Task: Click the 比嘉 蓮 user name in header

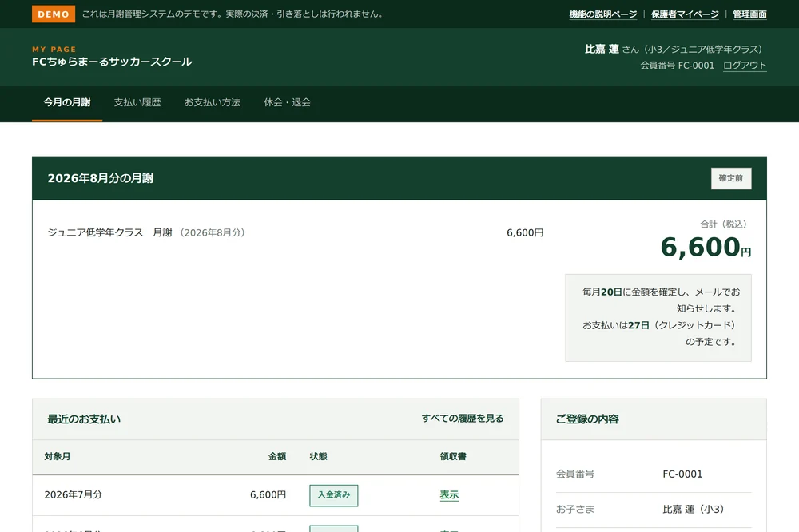Action: coord(602,49)
